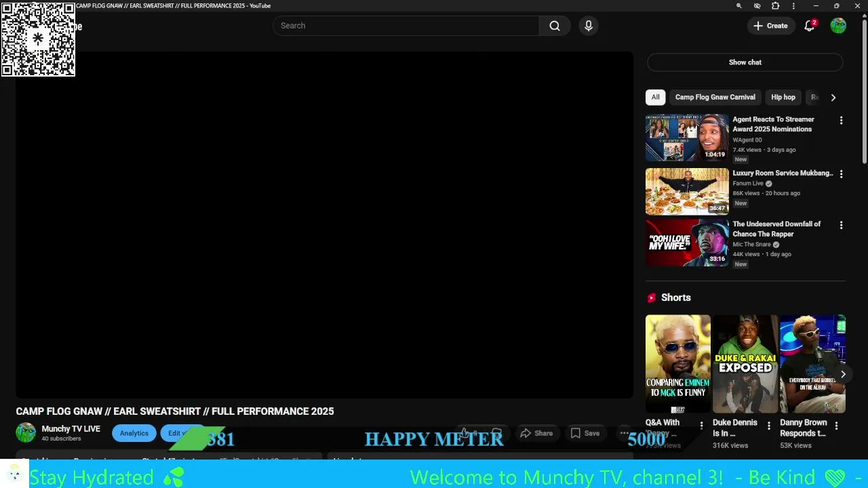
Task: Open the notifications bell
Action: coord(809,26)
